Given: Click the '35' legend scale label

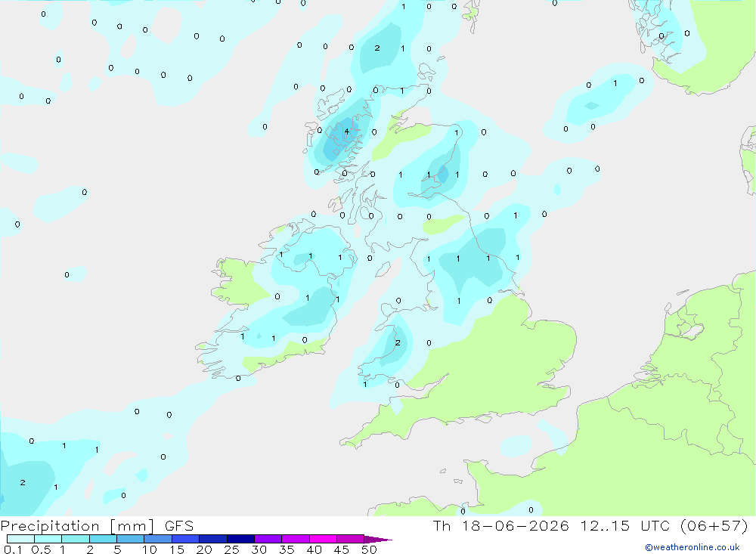Looking at the screenshot, I should point(287,549).
